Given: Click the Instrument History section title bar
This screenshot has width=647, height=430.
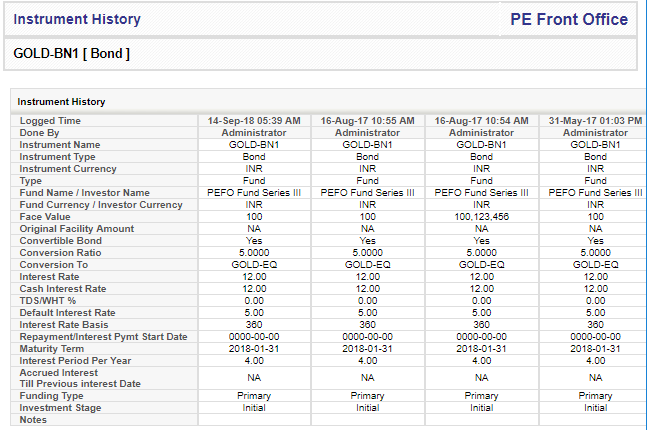Looking at the screenshot, I should coord(328,102).
